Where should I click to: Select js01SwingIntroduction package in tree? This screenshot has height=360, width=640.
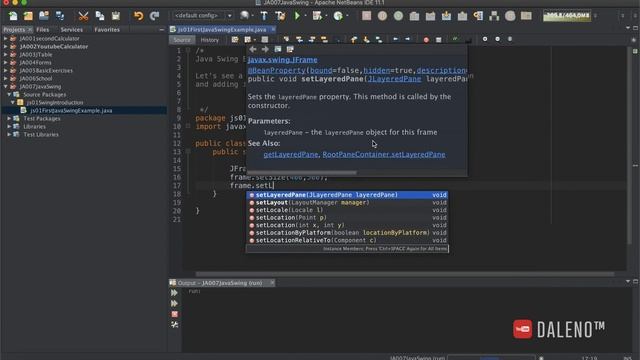(55, 102)
